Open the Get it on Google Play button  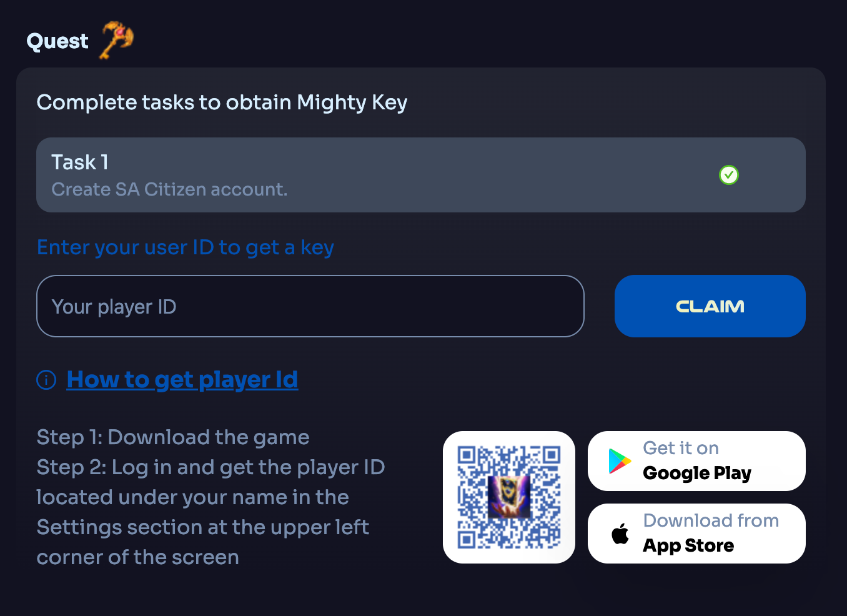click(x=696, y=461)
